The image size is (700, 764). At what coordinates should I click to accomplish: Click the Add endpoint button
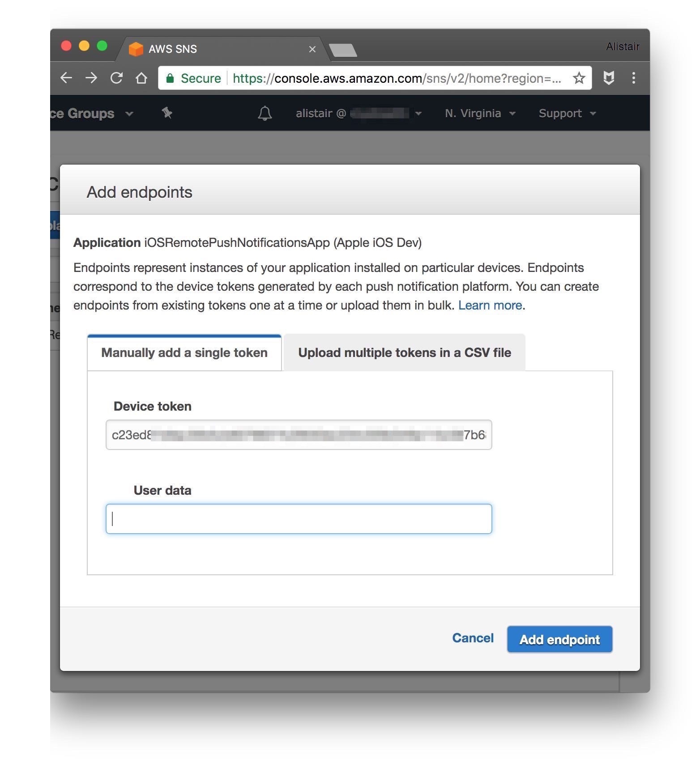[x=559, y=639]
